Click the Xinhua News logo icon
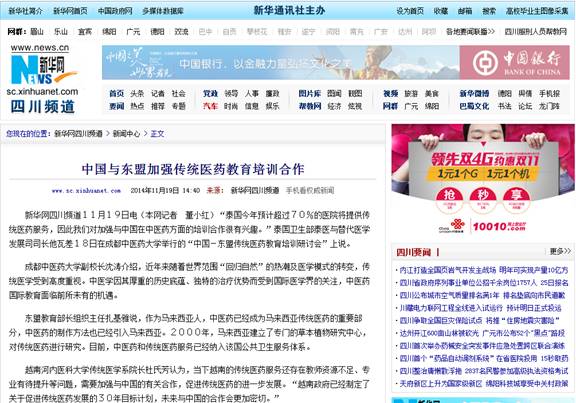576x403 pixels. click(42, 69)
